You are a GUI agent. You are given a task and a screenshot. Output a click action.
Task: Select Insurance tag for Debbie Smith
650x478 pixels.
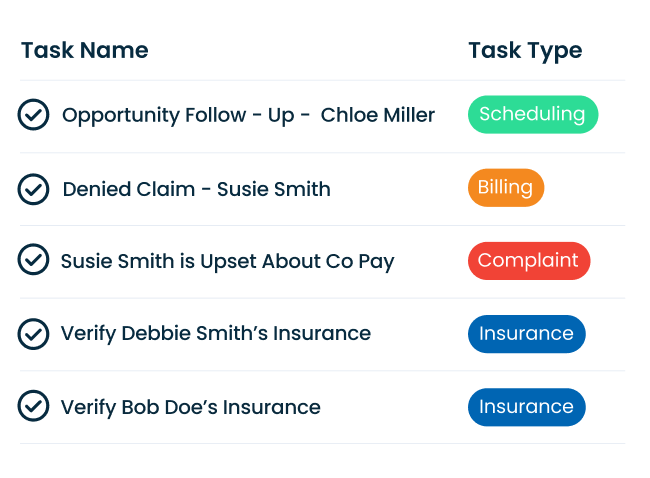pyautogui.click(x=526, y=334)
